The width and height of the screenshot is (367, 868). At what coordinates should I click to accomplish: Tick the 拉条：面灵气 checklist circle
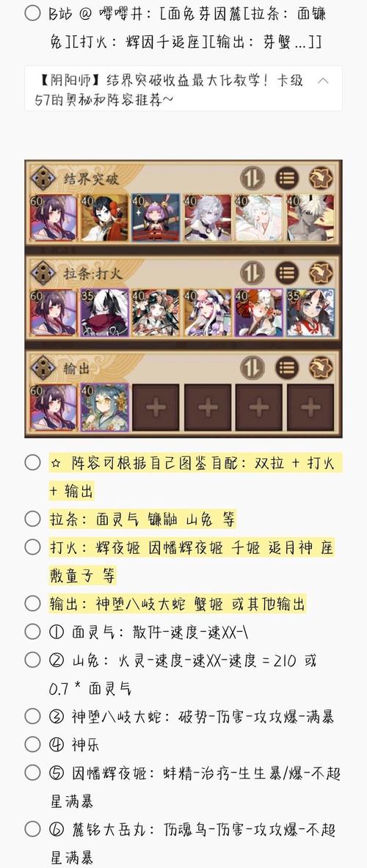click(x=32, y=519)
